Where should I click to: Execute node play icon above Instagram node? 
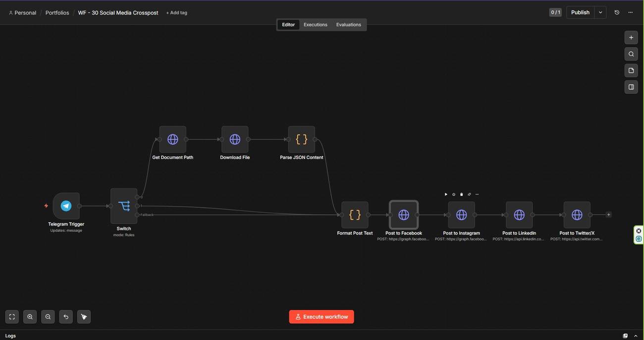coord(446,194)
